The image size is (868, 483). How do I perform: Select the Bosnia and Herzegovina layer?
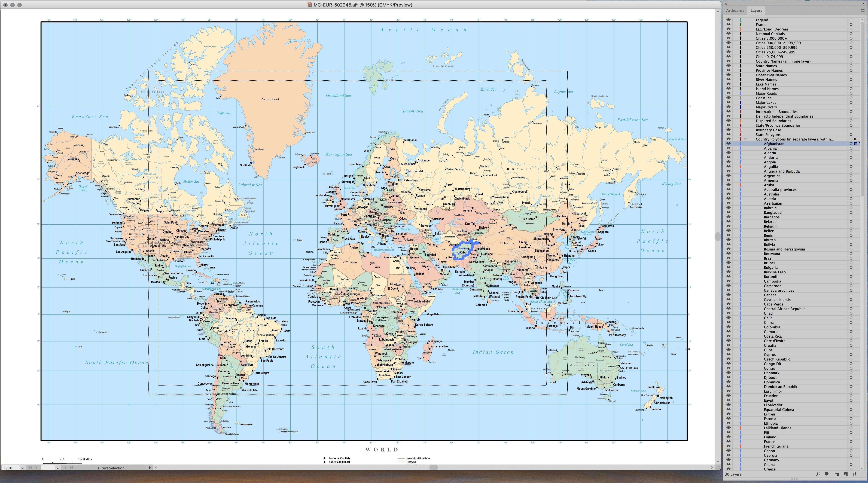[792, 249]
